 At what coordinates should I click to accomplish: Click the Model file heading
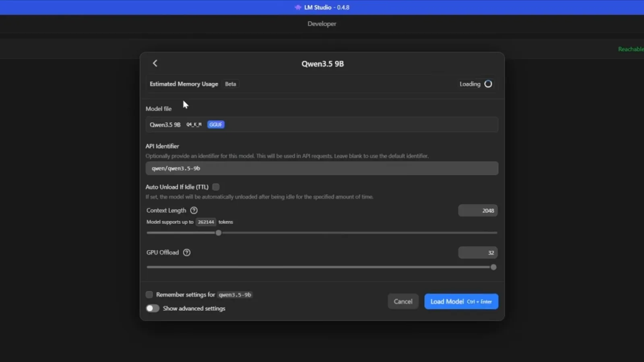(159, 109)
